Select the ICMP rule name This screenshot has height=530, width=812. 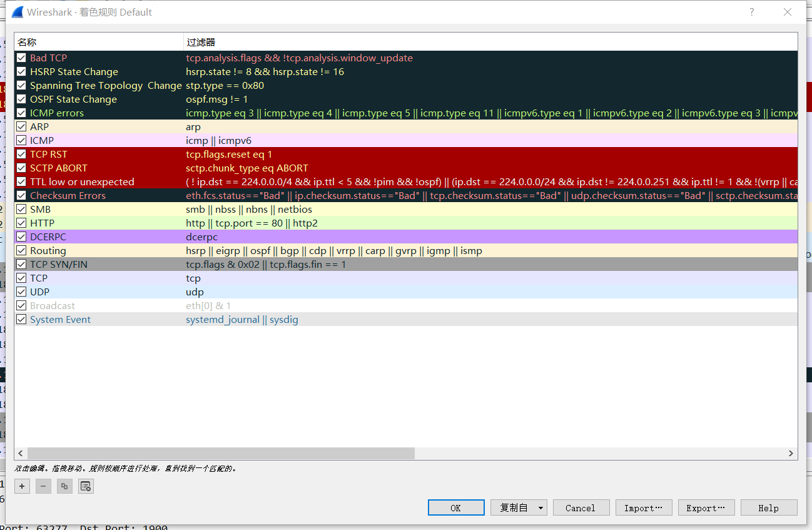(42, 140)
